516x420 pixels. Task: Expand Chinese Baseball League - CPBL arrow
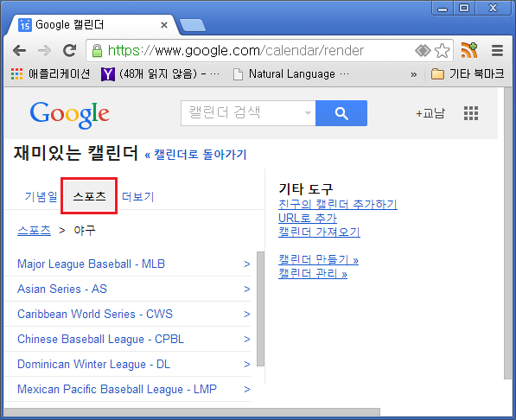pyautogui.click(x=247, y=339)
